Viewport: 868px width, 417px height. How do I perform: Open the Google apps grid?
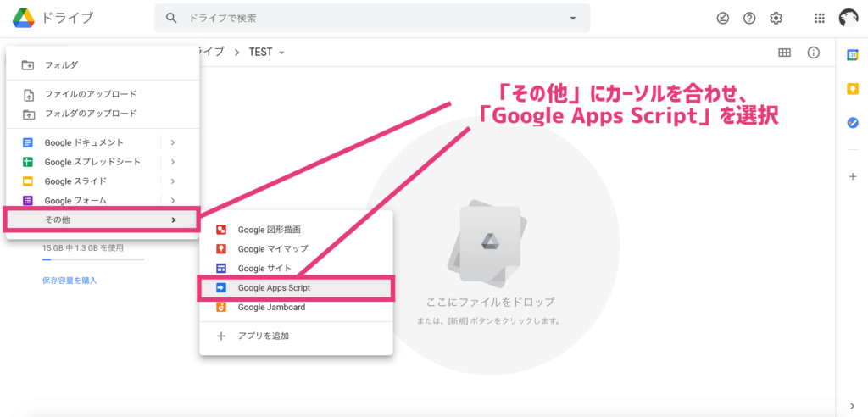click(x=820, y=19)
